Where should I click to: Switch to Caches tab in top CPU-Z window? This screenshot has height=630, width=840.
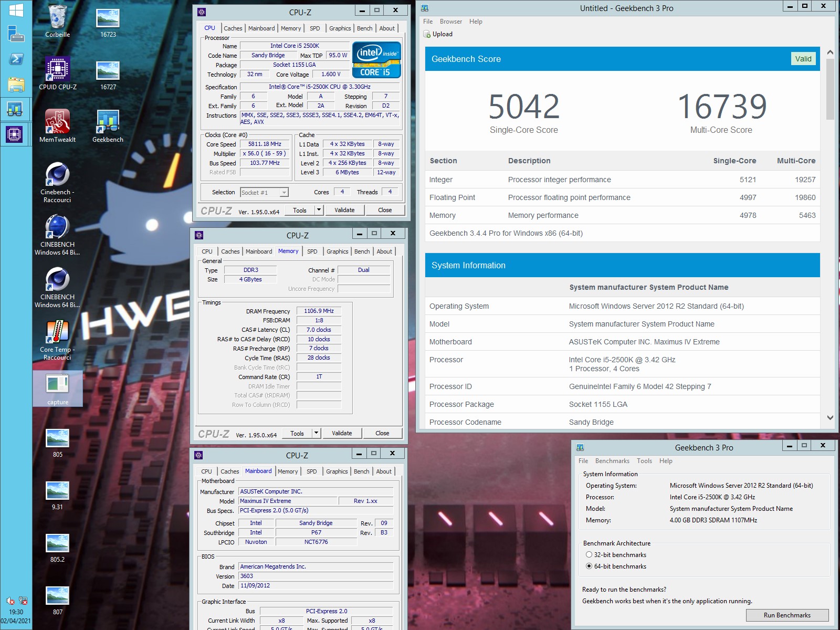click(233, 28)
